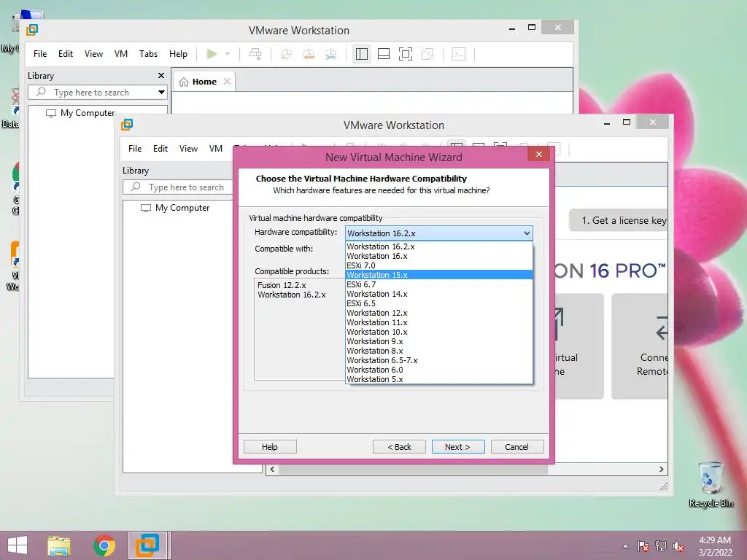This screenshot has height=560, width=747.
Task: Open the File menu in the front window
Action: (135, 149)
